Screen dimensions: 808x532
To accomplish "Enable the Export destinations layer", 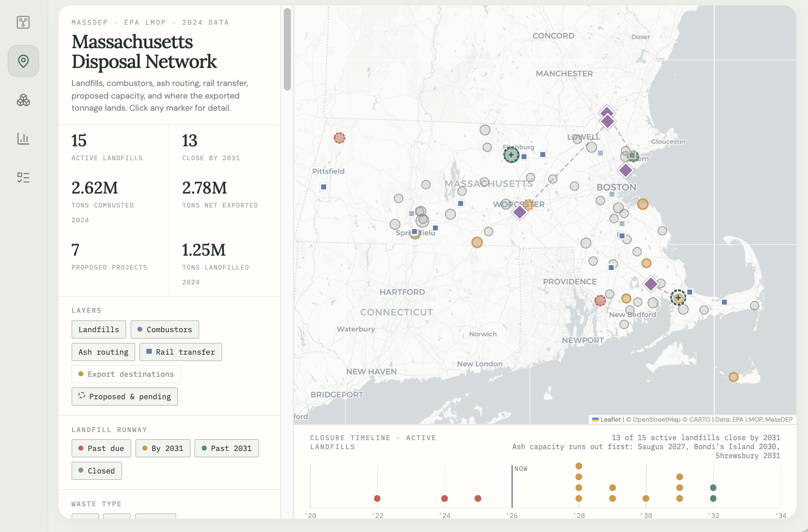I will 126,374.
